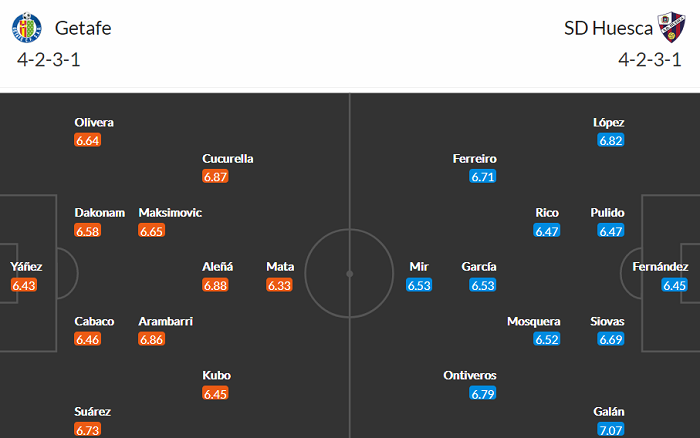Select Ferreiro's 6.71 rating badge
Viewport: 700px width, 438px height.
(483, 177)
